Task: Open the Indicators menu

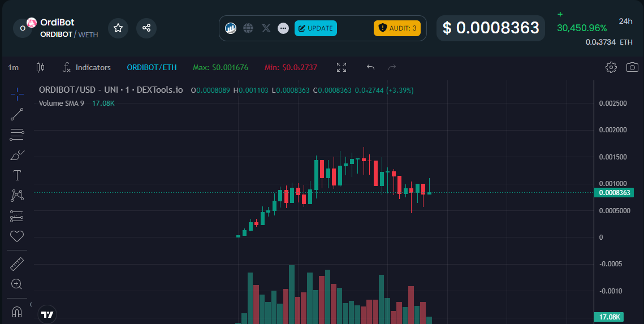Action: [x=87, y=67]
